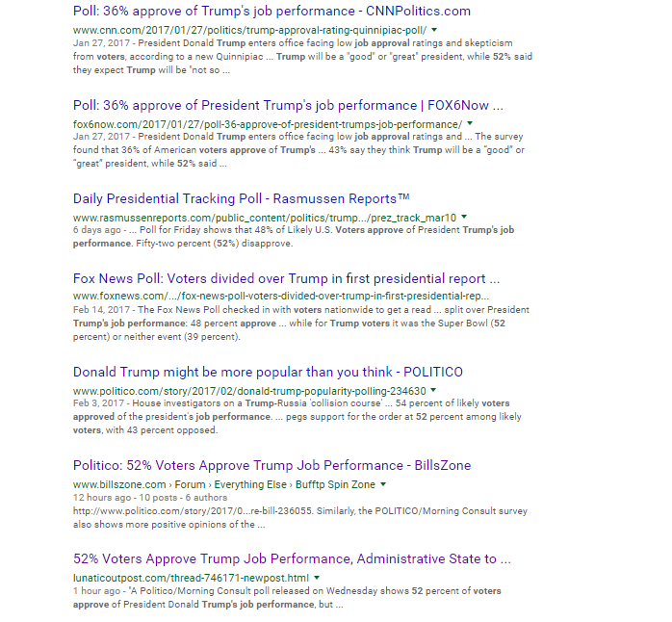Click the lunaticoutpost.com thread URL text
The height and width of the screenshot is (622, 672).
(191, 579)
